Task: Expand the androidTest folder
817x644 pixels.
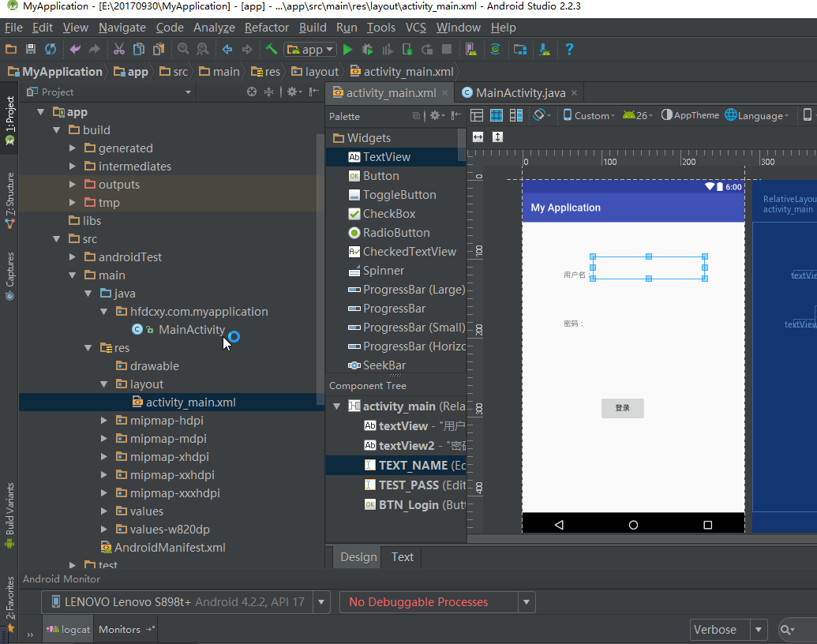Action: pos(73,256)
